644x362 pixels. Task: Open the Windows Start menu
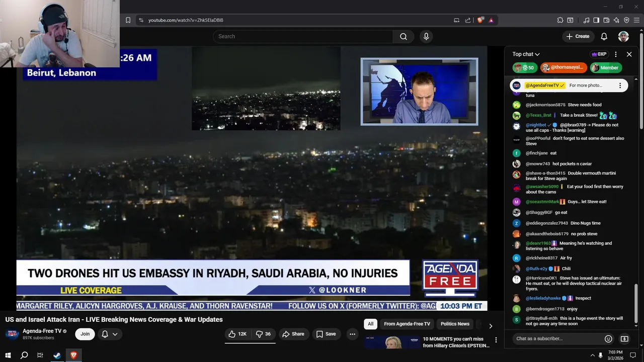[8, 355]
